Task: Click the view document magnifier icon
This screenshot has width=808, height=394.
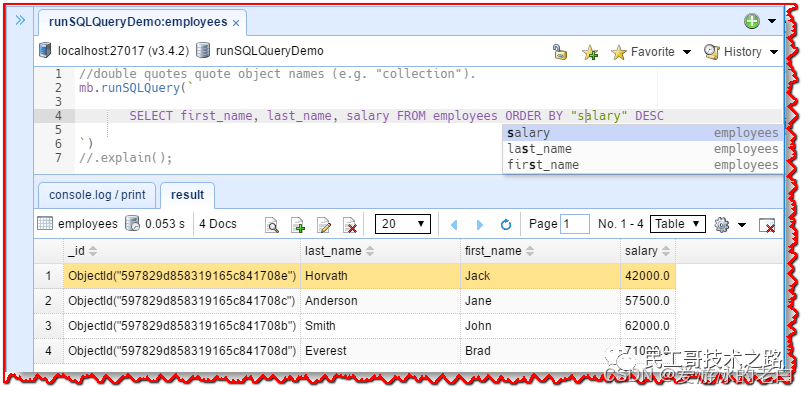Action: click(x=272, y=225)
